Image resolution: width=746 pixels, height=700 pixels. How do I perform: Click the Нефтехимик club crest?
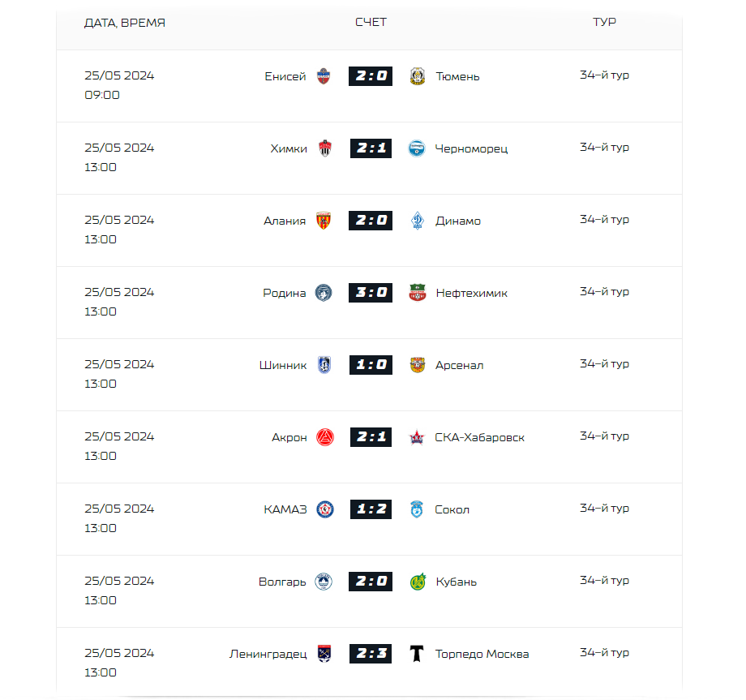(417, 293)
